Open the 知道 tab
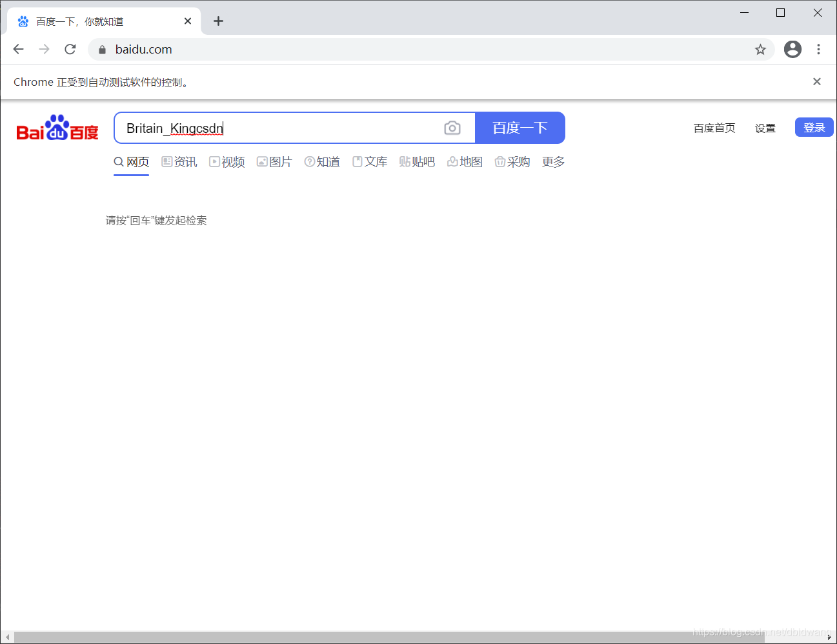The height and width of the screenshot is (644, 837). [x=322, y=162]
